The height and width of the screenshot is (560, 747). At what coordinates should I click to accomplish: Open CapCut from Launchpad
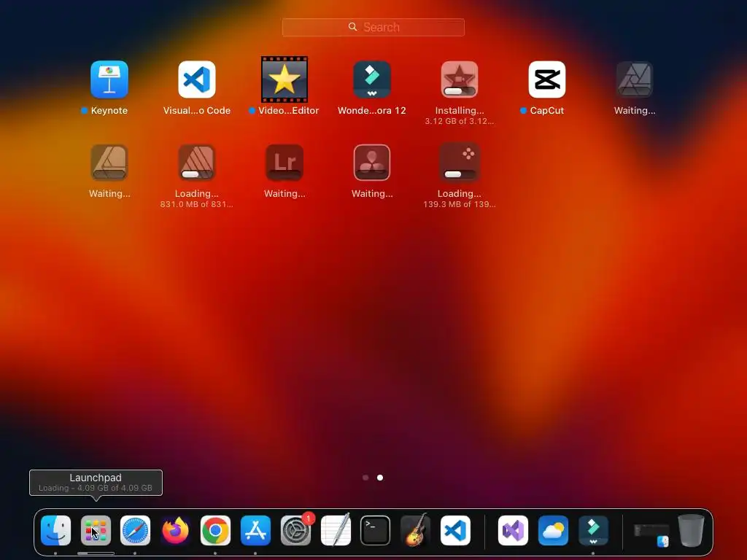click(547, 79)
